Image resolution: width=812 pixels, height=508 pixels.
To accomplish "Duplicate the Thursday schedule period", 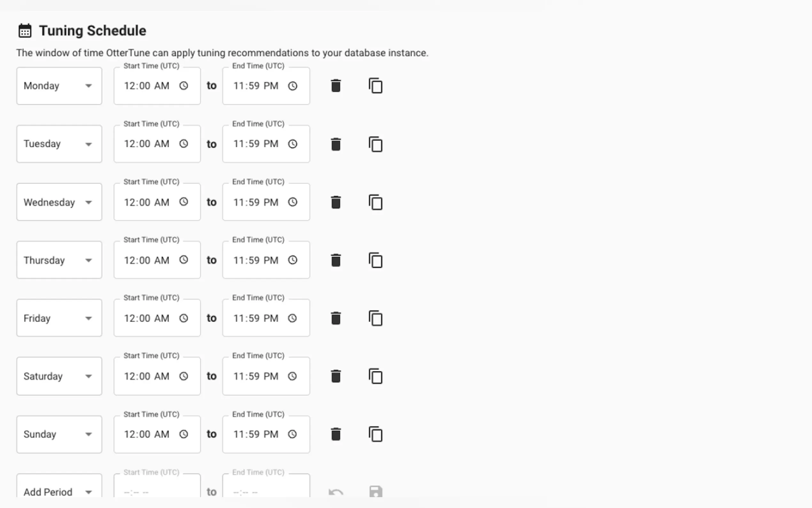I will [376, 260].
